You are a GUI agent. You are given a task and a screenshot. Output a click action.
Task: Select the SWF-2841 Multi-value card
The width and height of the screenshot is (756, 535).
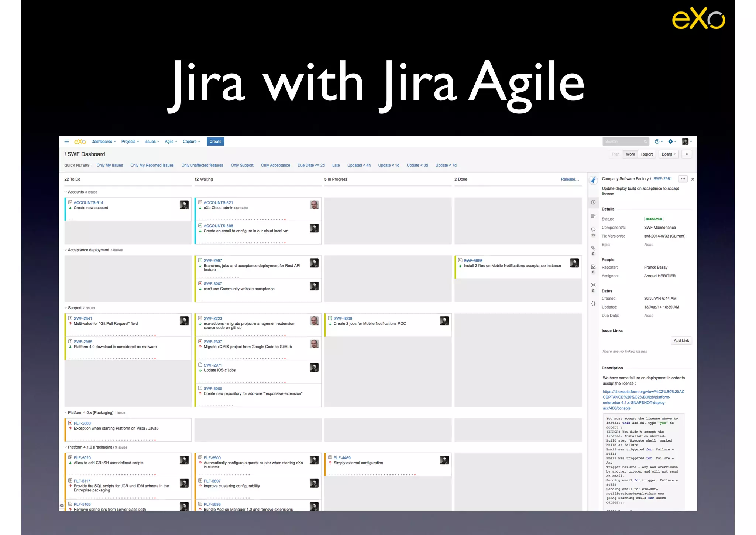(128, 325)
